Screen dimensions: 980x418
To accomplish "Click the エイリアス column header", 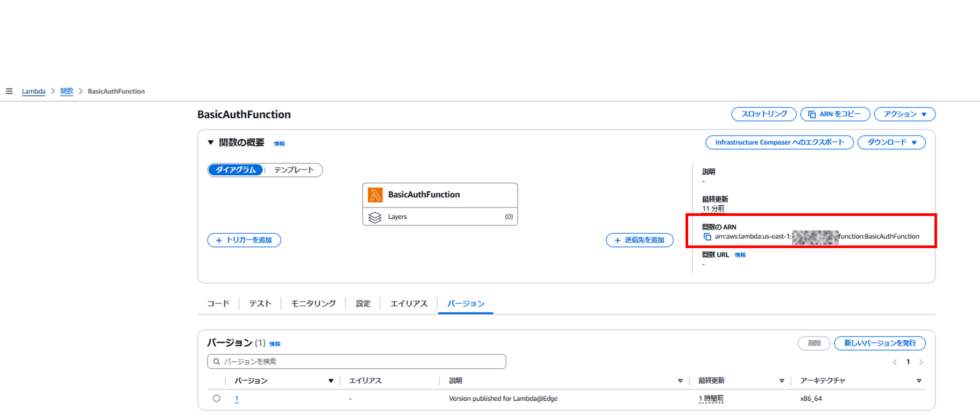I will pyautogui.click(x=365, y=381).
